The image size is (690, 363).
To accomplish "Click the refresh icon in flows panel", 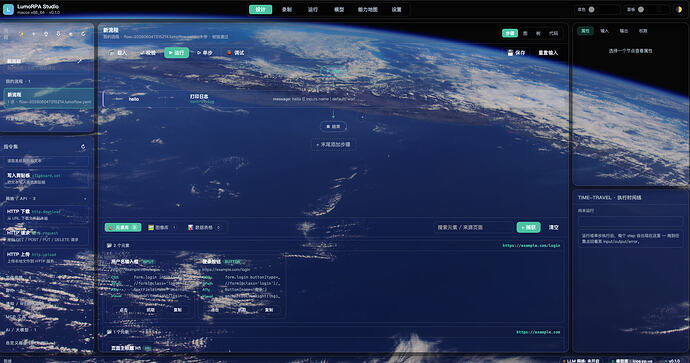I will (83, 34).
